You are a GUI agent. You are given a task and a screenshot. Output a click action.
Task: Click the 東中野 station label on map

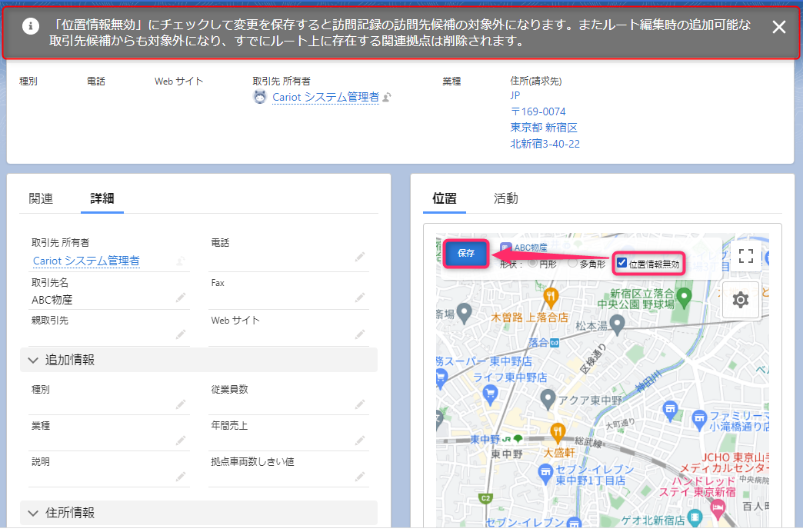[x=485, y=439]
